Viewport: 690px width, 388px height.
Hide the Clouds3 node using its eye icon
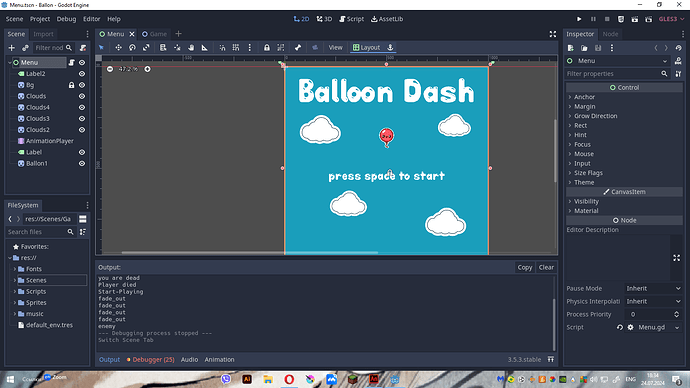click(x=82, y=118)
